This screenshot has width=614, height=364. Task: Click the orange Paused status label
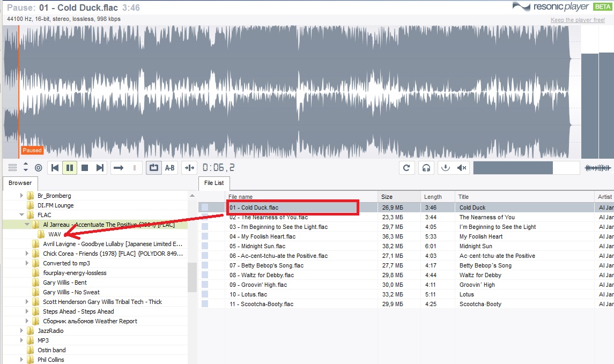[x=32, y=150]
